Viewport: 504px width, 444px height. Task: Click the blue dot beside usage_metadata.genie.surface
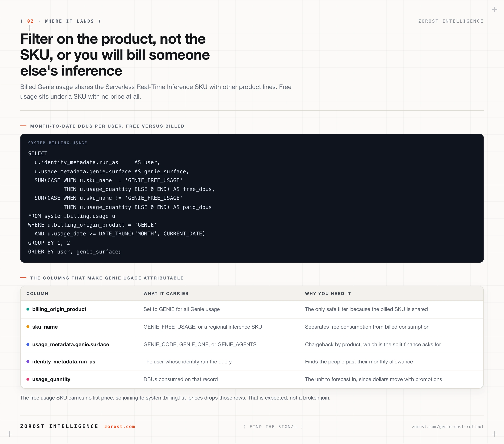coord(28,344)
